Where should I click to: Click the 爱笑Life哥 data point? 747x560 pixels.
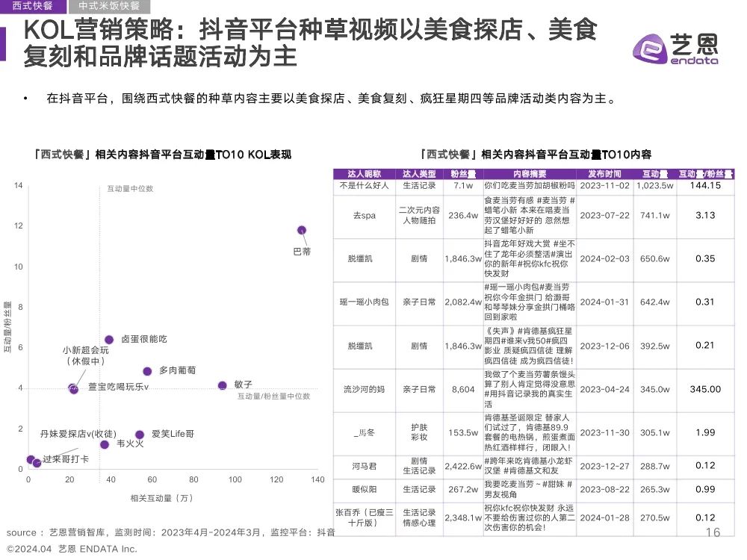coord(140,435)
